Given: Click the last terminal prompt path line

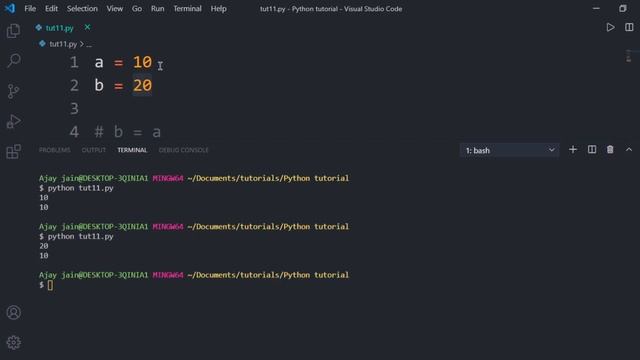Looking at the screenshot, I should tap(194, 275).
